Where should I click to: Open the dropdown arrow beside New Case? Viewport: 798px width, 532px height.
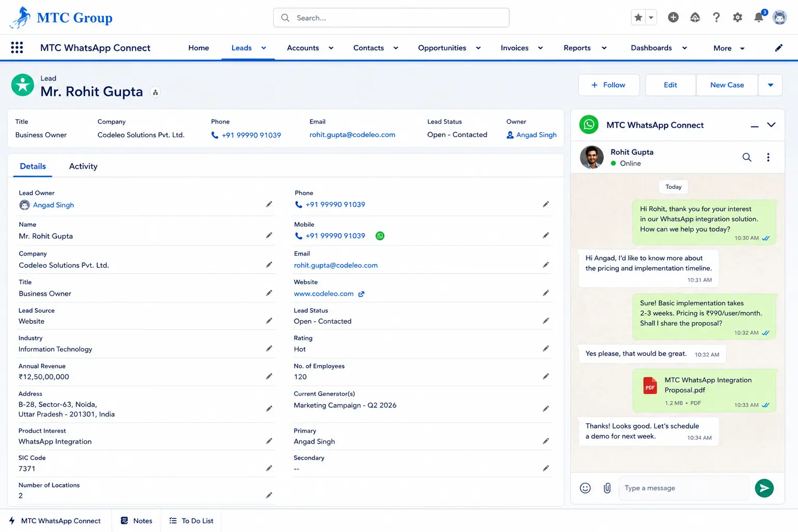(770, 85)
